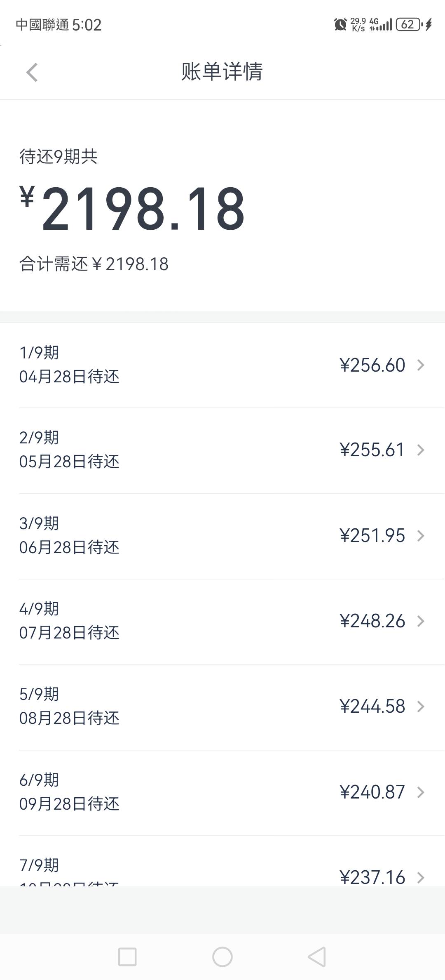Viewport: 445px width, 980px height.
Task: Expand chevron next to ¥256.60
Action: coord(420,365)
